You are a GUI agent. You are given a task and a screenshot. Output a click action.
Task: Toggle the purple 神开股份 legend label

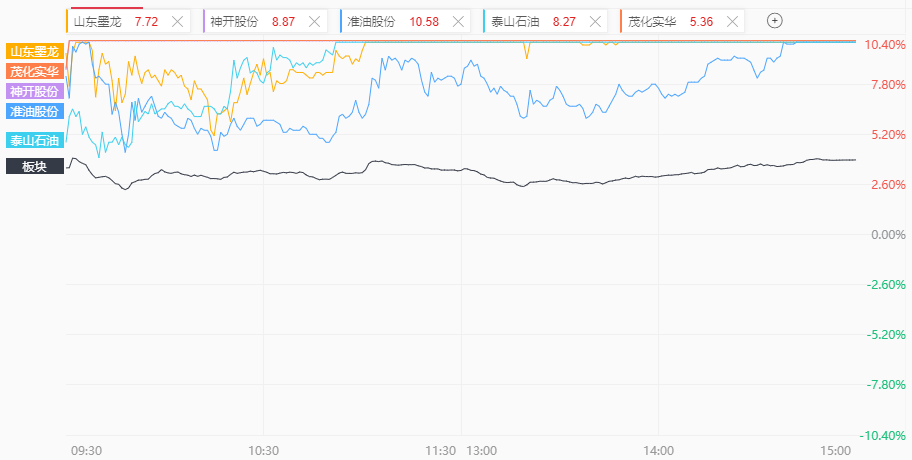click(35, 91)
